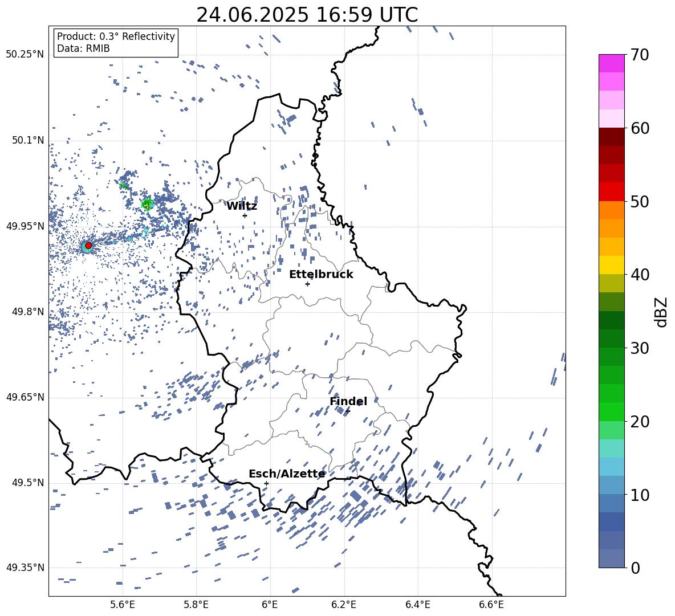
Task: Click the cross marker below Ettelbruck
Action: point(307,284)
